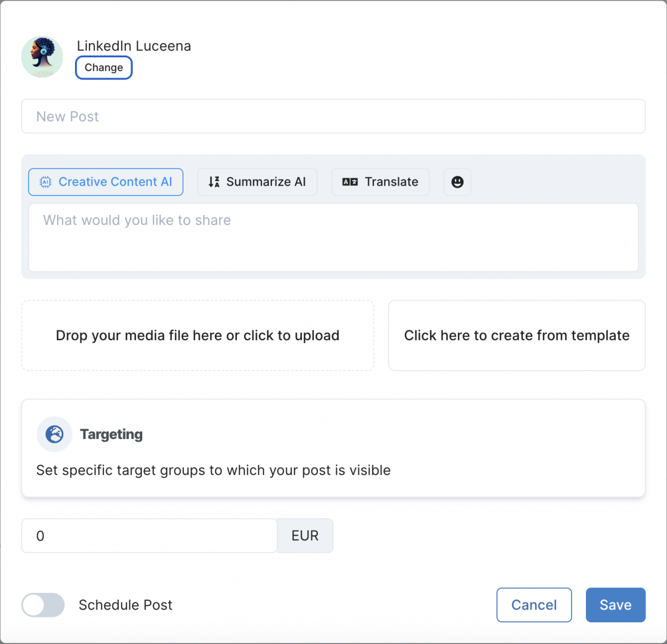Click the globe Targeting icon
Screen dimensions: 667x644
54,434
